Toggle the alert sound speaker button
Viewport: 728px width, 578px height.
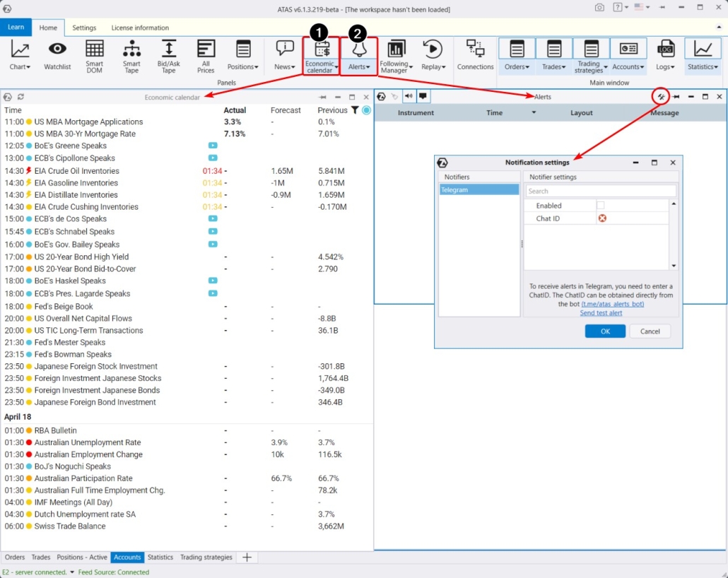coord(409,96)
